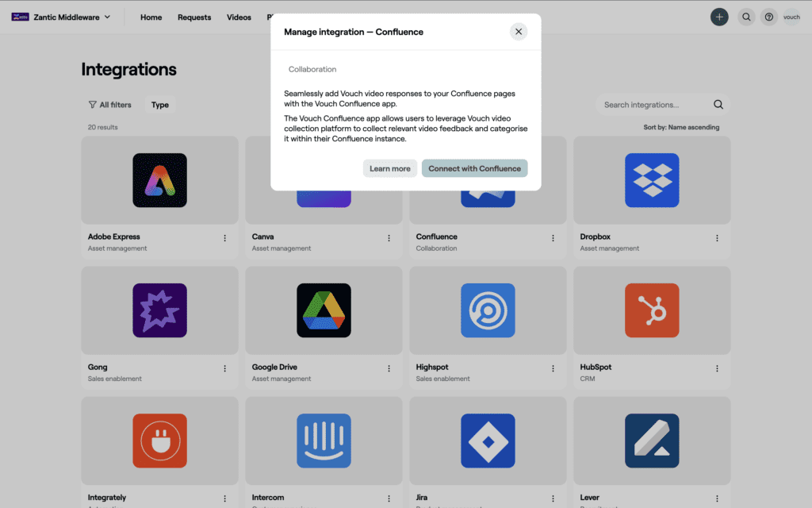The image size is (812, 508).
Task: Click the HubSpot card title
Action: [x=596, y=367]
